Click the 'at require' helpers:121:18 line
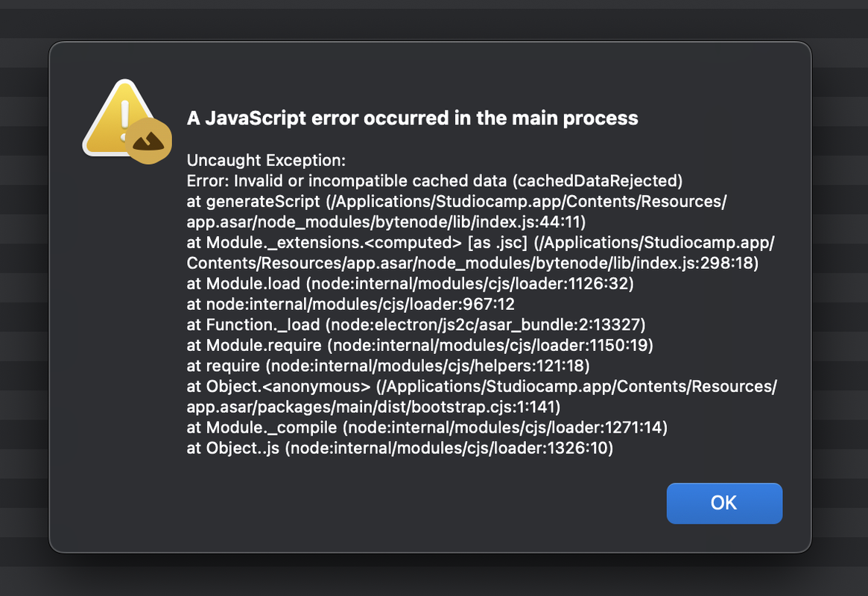The height and width of the screenshot is (596, 868). tap(388, 366)
